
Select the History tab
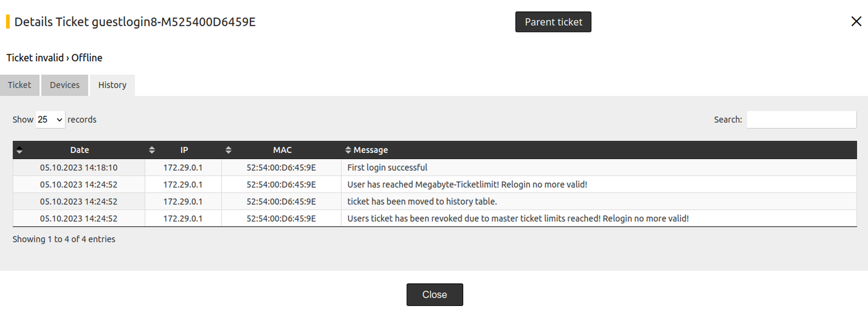click(x=112, y=85)
